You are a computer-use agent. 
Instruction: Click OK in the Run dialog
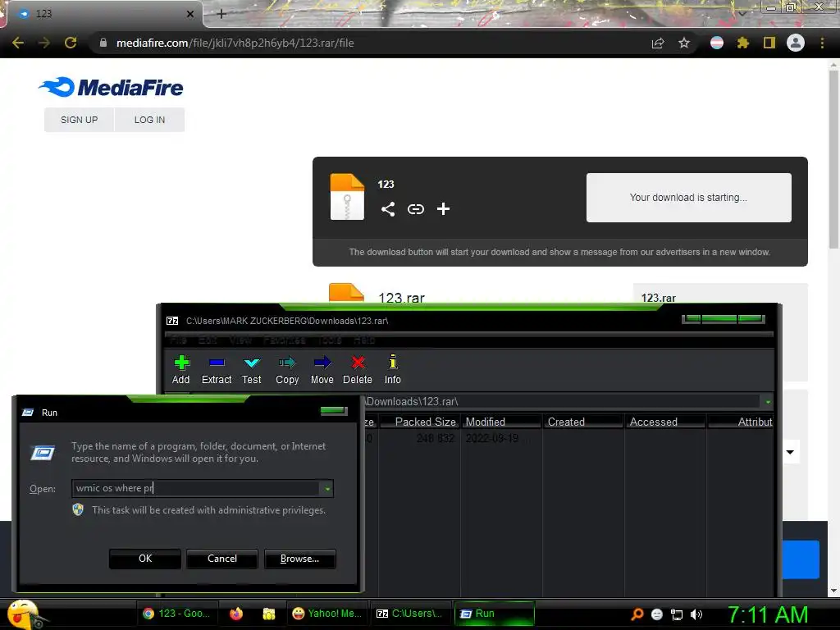[x=145, y=558]
